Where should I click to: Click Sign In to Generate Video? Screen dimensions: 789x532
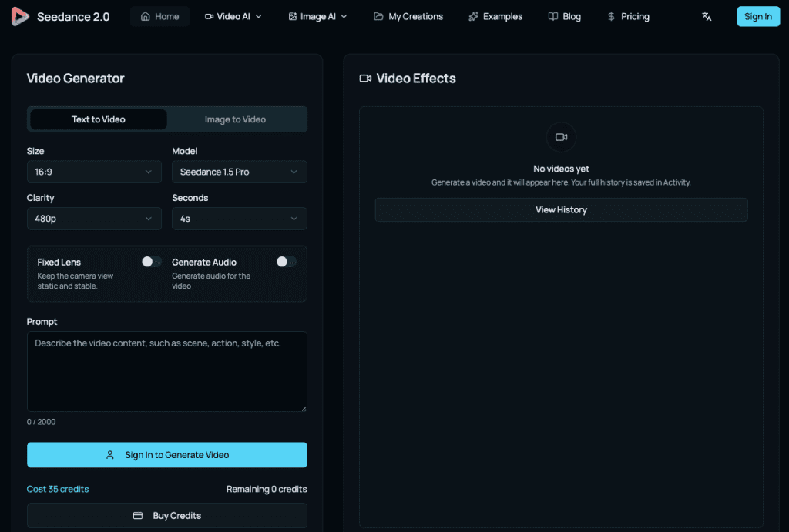click(167, 455)
